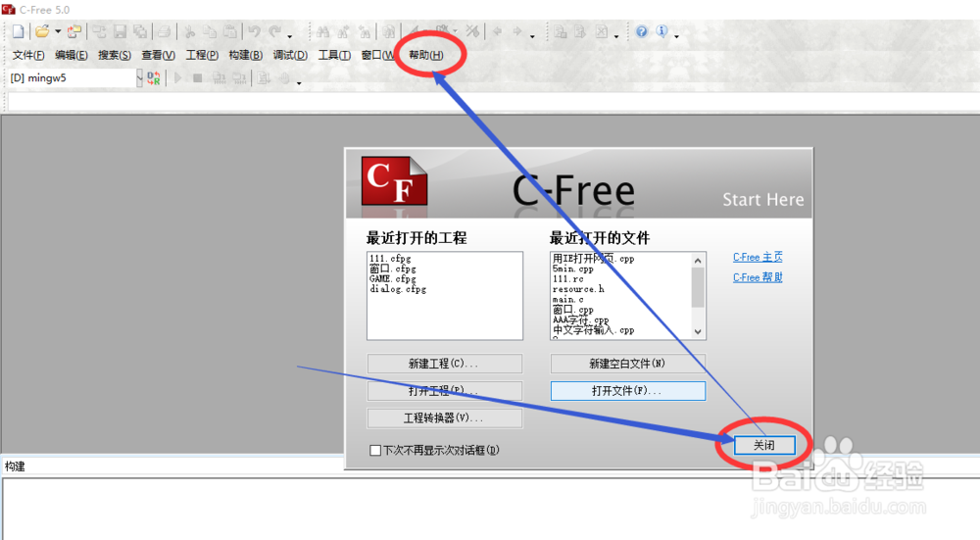980x540 pixels.
Task: Click the New file toolbar icon
Action: click(19, 31)
